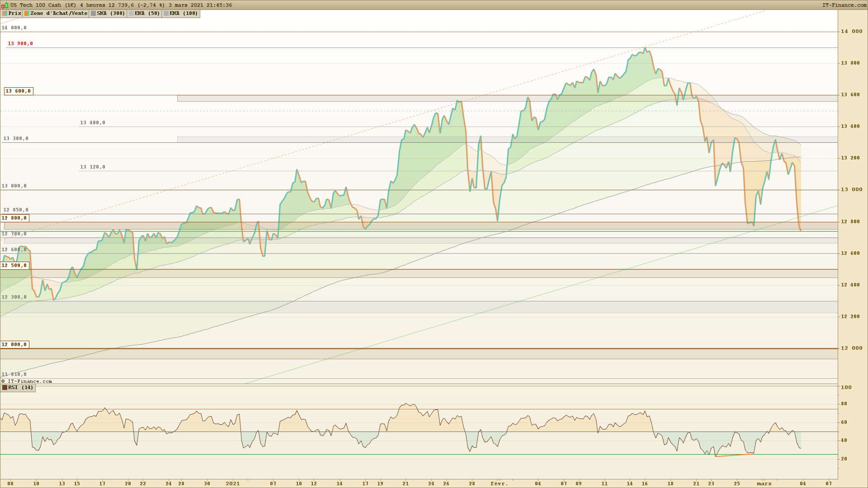Viewport: 868px width, 488px height.
Task: Select the 13 600,0 price level label
Action: tap(18, 91)
